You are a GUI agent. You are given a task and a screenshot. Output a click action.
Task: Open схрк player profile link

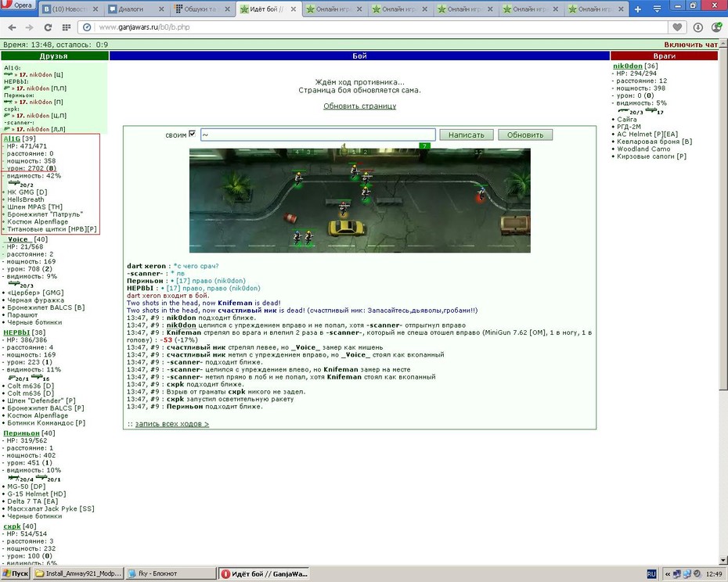click(12, 526)
